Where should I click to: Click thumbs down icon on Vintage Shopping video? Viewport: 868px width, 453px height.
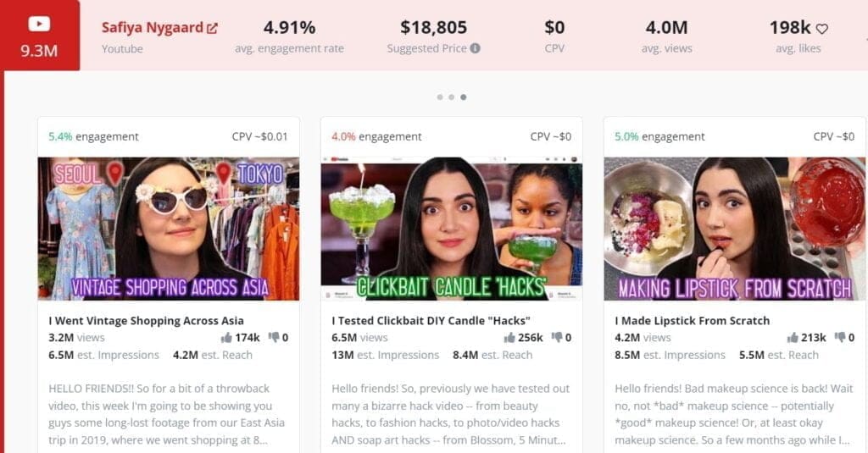(x=274, y=337)
